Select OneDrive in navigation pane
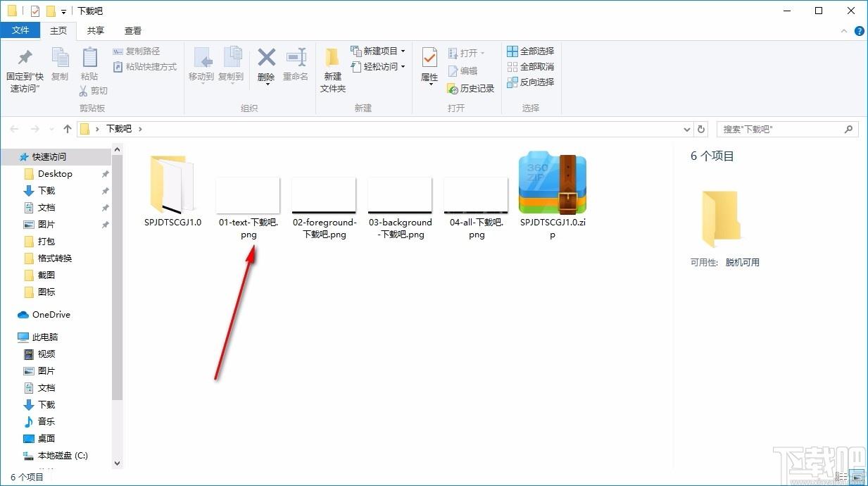Image resolution: width=868 pixels, height=486 pixels. 51,315
